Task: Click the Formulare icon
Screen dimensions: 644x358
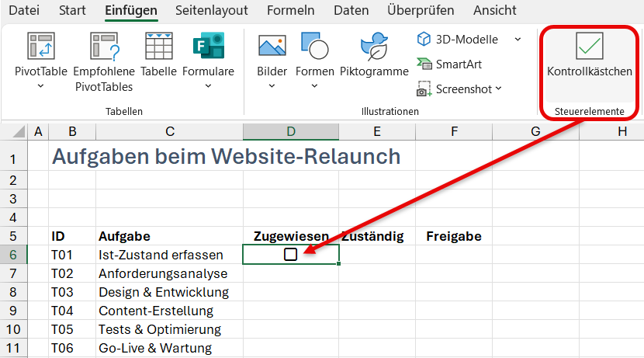Action: 208,47
